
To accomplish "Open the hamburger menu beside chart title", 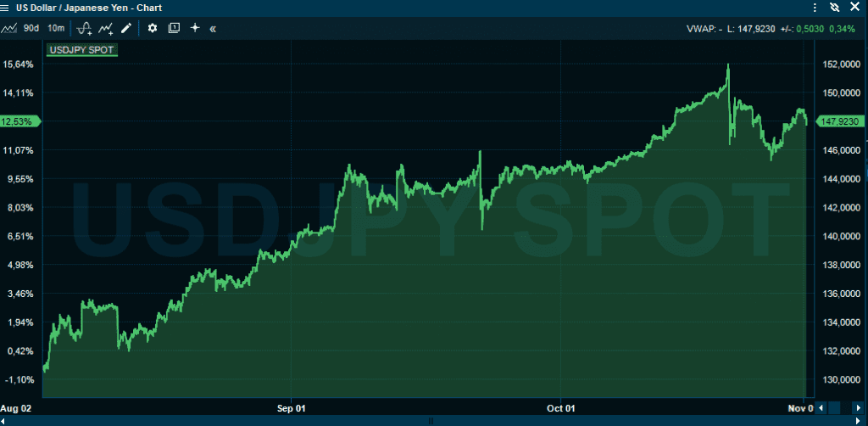I will (x=6, y=8).
